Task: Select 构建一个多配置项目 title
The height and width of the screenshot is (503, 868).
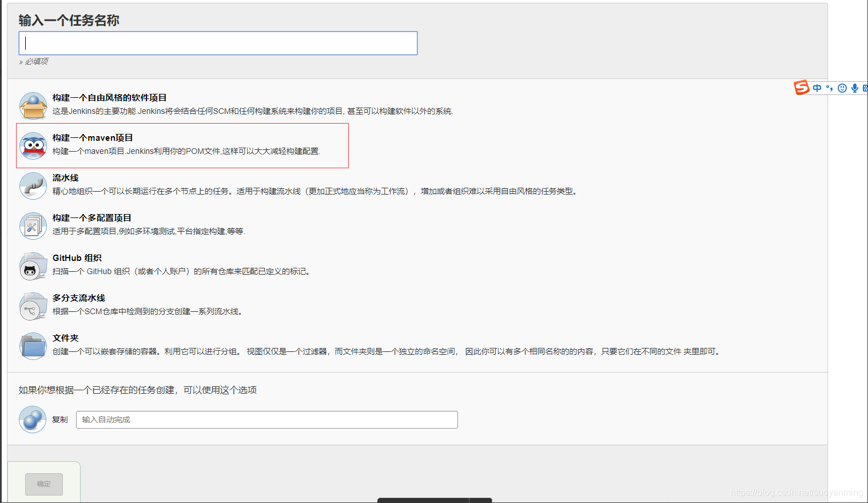Action: pyautogui.click(x=92, y=218)
